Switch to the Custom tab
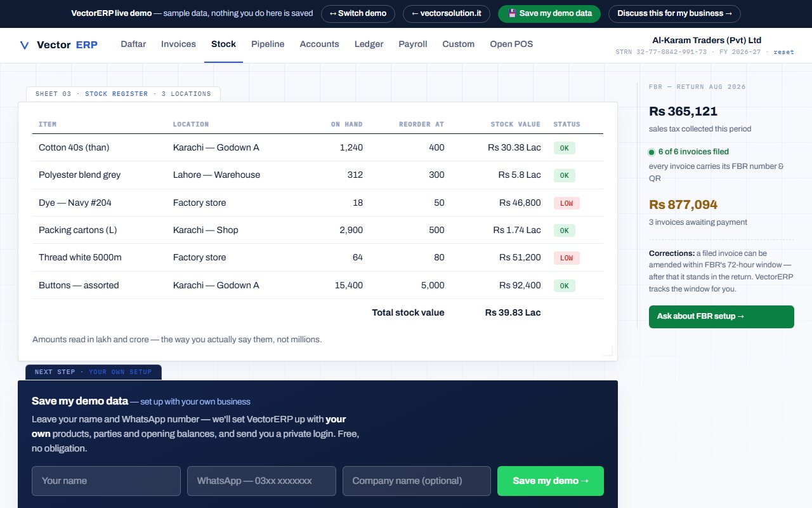This screenshot has height=508, width=812. [458, 44]
